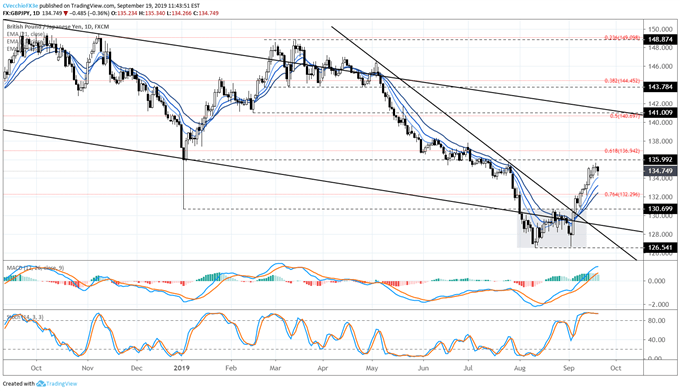Click the Mar label on time axis
The width and height of the screenshot is (680, 391).
(x=275, y=368)
